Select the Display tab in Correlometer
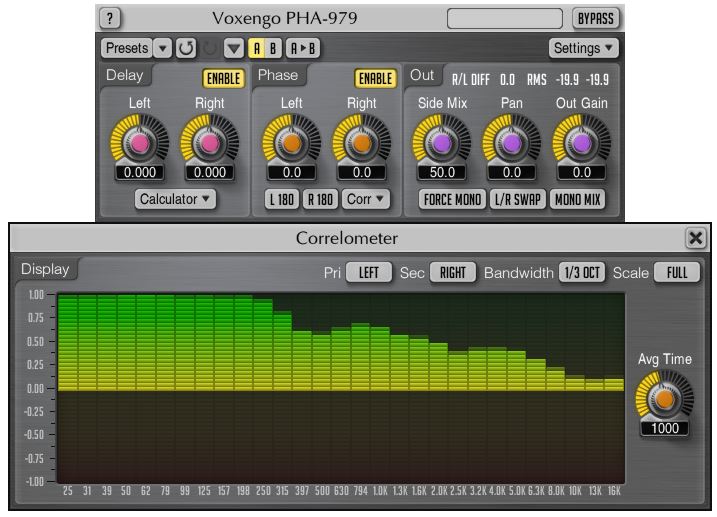 coord(45,269)
